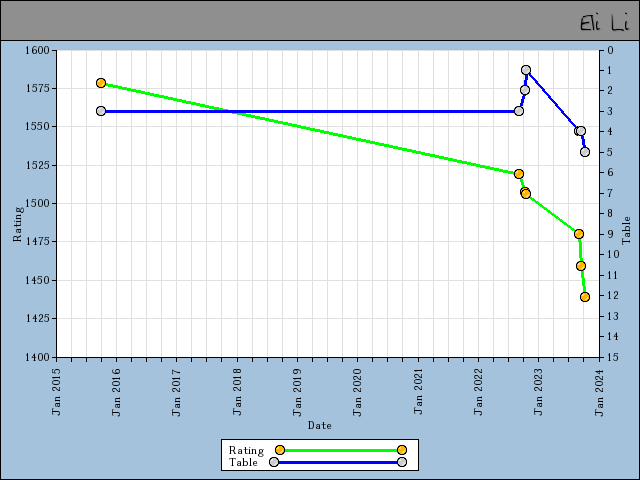Click the vertical "Table" right axis title
This screenshot has height=480, width=640.
(x=626, y=231)
